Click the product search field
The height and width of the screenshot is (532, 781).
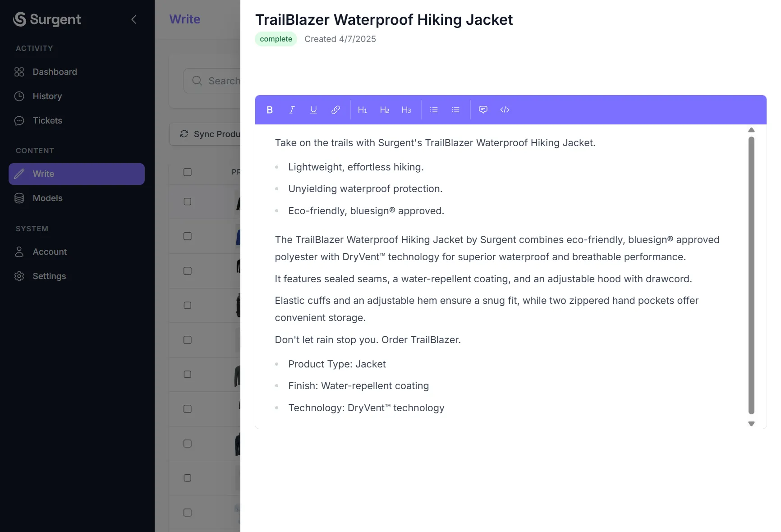221,81
